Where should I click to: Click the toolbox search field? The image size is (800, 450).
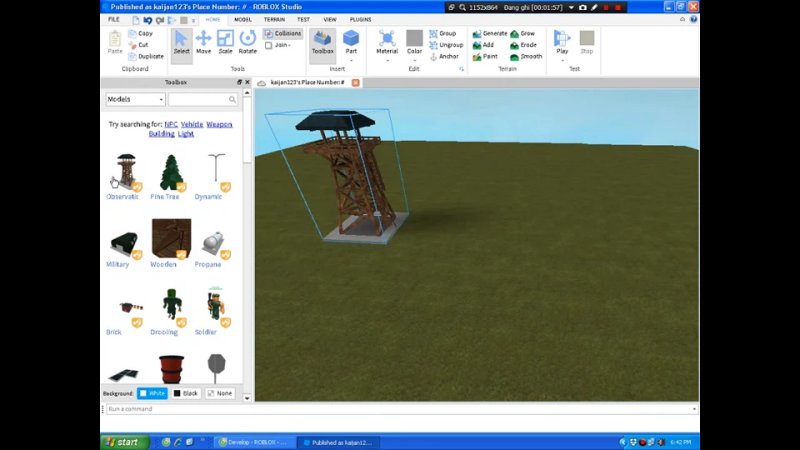pyautogui.click(x=203, y=99)
